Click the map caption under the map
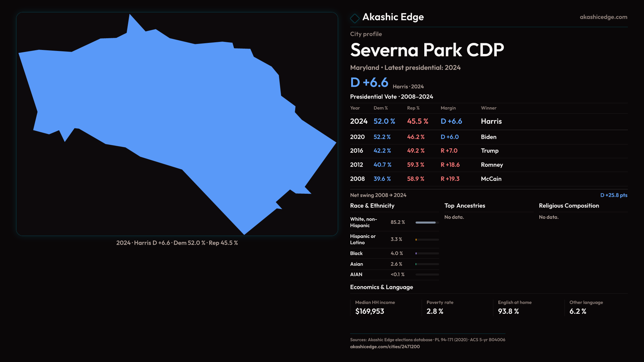Image resolution: width=644 pixels, height=362 pixels. (x=177, y=243)
